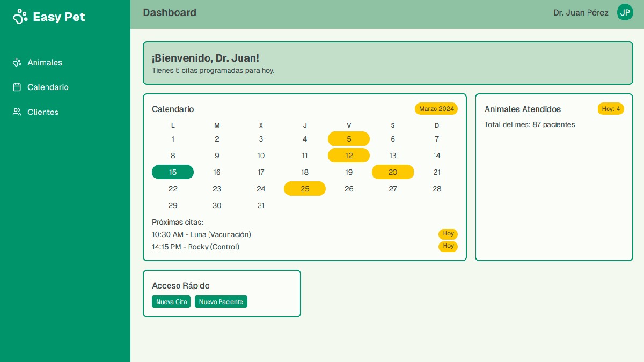Open the Animales menu item
Image resolution: width=644 pixels, height=362 pixels.
click(x=45, y=63)
